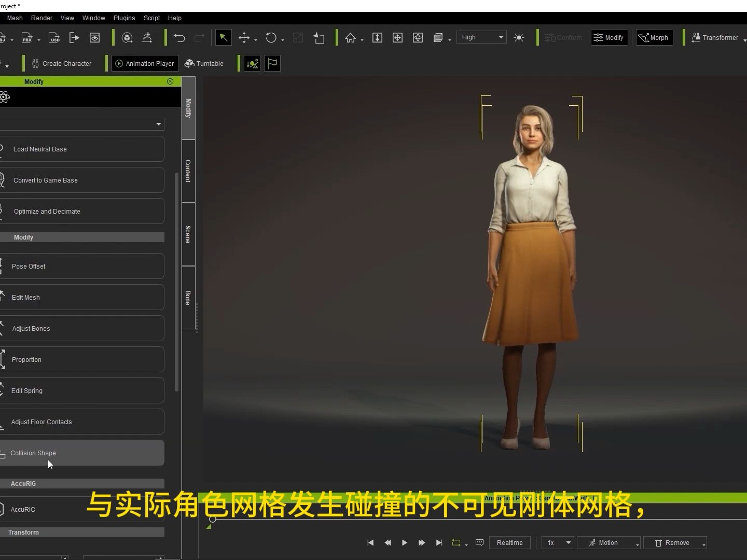Open the Plugins menu
The height and width of the screenshot is (560, 747).
click(x=124, y=18)
